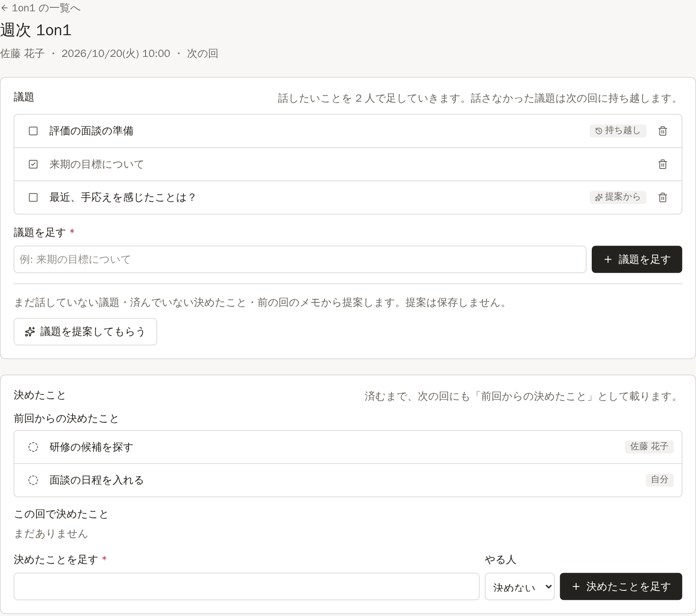Focus the 議題を足す text field
Screen dimensions: 696x616
300,259
